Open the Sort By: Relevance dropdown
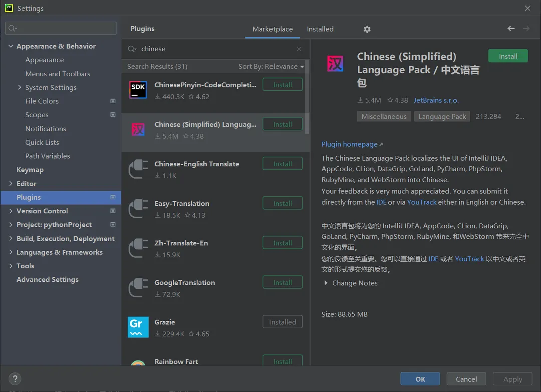The height and width of the screenshot is (392, 541). pyautogui.click(x=271, y=66)
